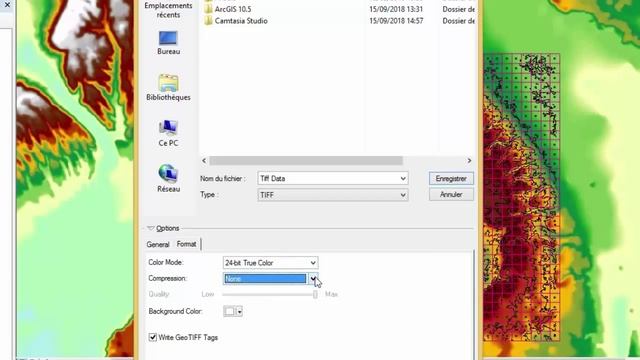Click the date 15/09/2018 13:31
640x360 pixels.
pos(396,9)
